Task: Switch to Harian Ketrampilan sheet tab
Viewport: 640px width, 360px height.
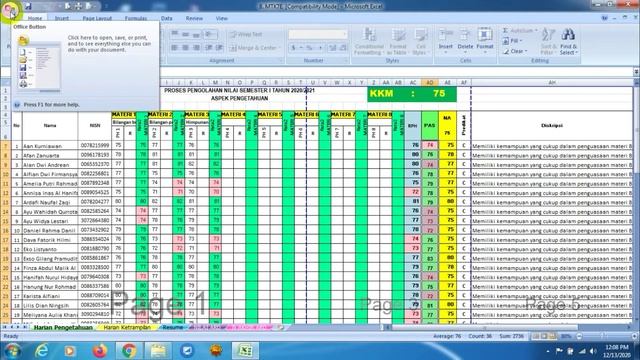Action: 127,327
